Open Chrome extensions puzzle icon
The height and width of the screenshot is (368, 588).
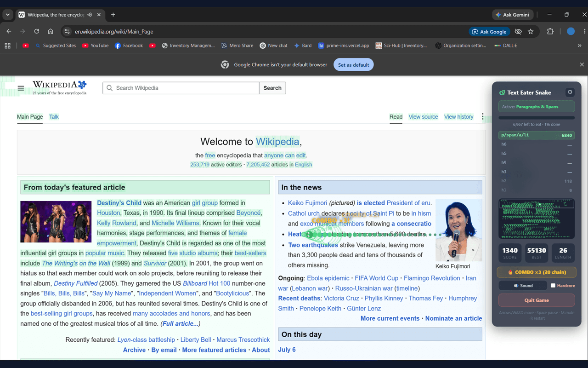[x=550, y=31]
